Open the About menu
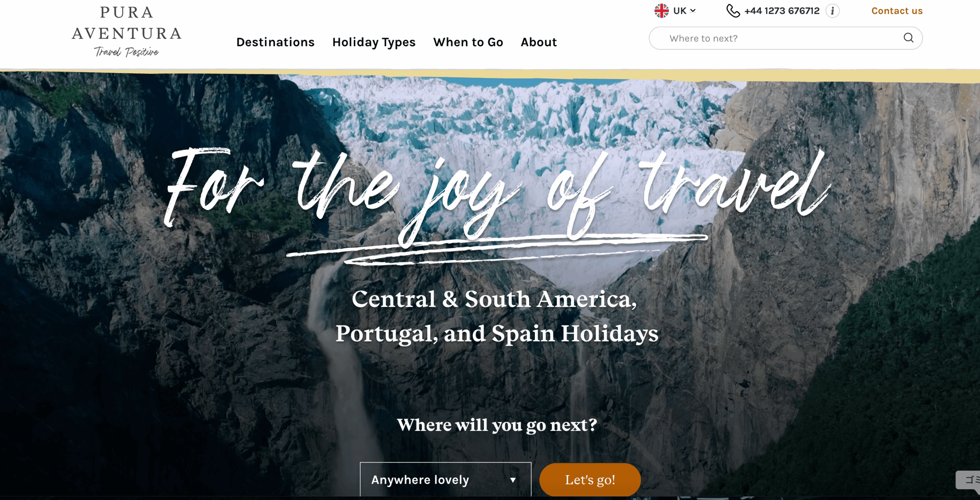Screen dimensions: 980x500 (539, 42)
